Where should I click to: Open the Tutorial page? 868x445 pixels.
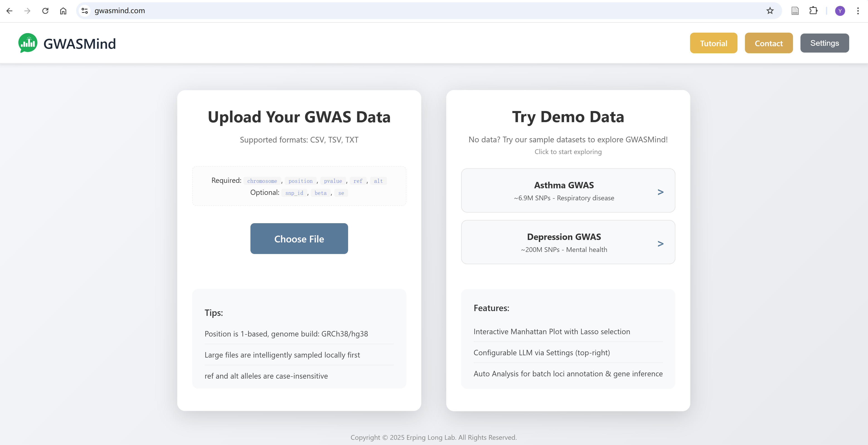coord(714,43)
